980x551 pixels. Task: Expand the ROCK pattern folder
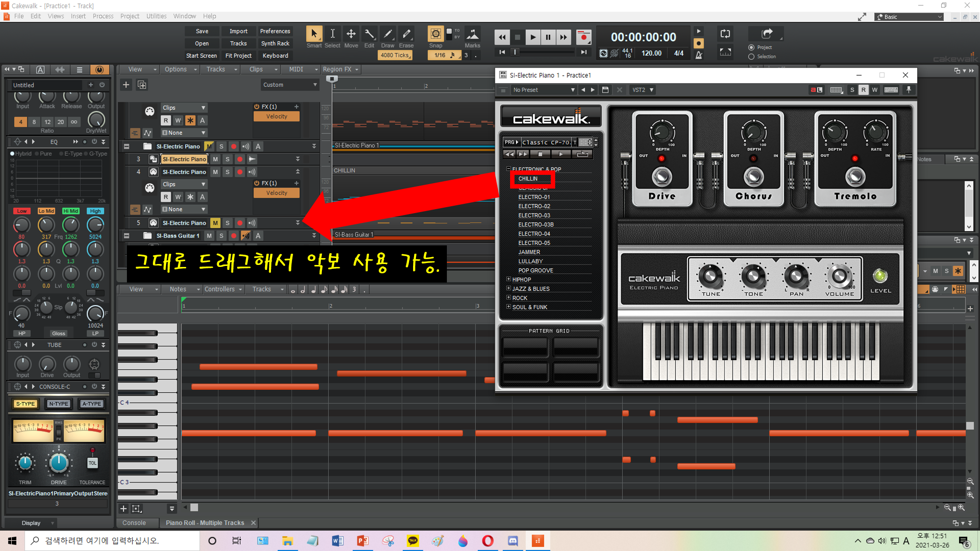508,298
